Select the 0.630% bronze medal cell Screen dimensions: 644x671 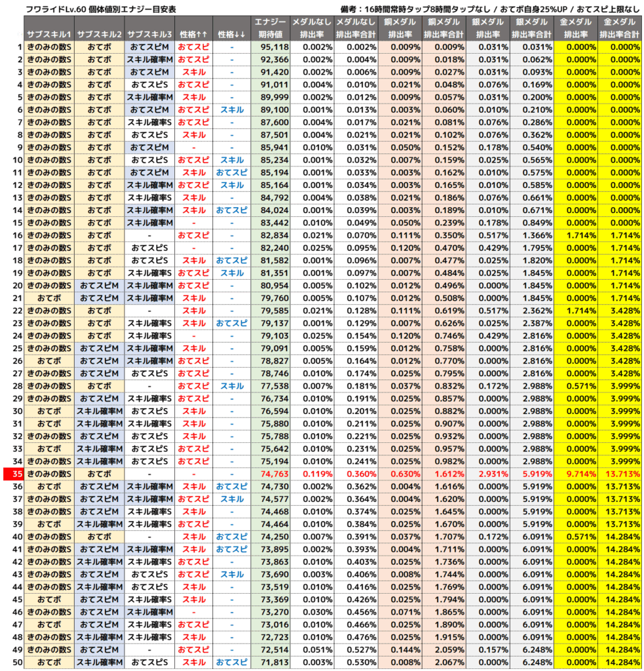click(404, 474)
